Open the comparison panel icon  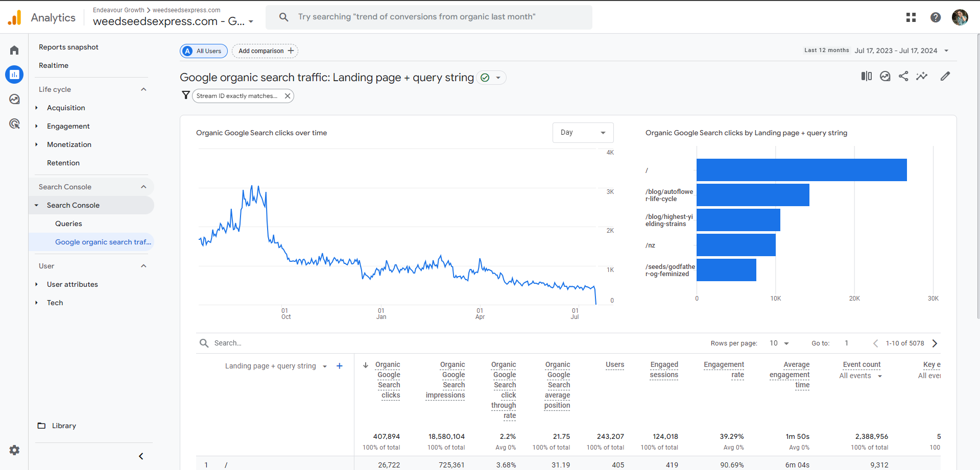pos(867,76)
